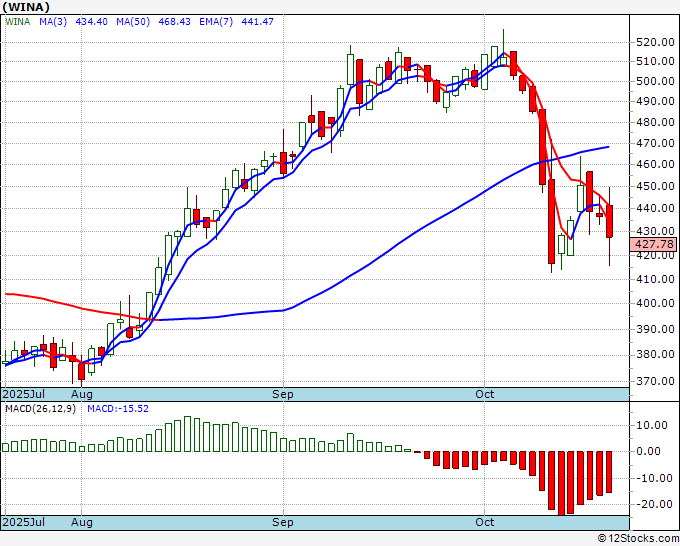This screenshot has width=680, height=546.
Task: Click the (WINA) chart title
Action: [26, 7]
